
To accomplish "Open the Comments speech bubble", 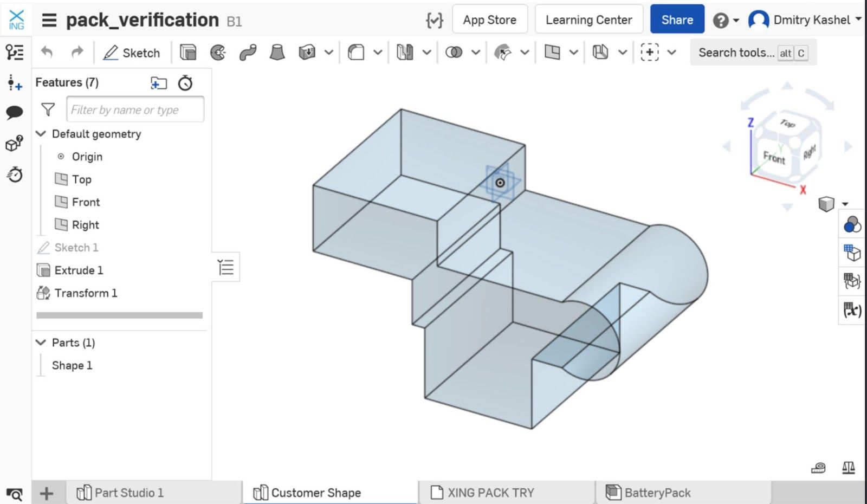I will (x=15, y=113).
